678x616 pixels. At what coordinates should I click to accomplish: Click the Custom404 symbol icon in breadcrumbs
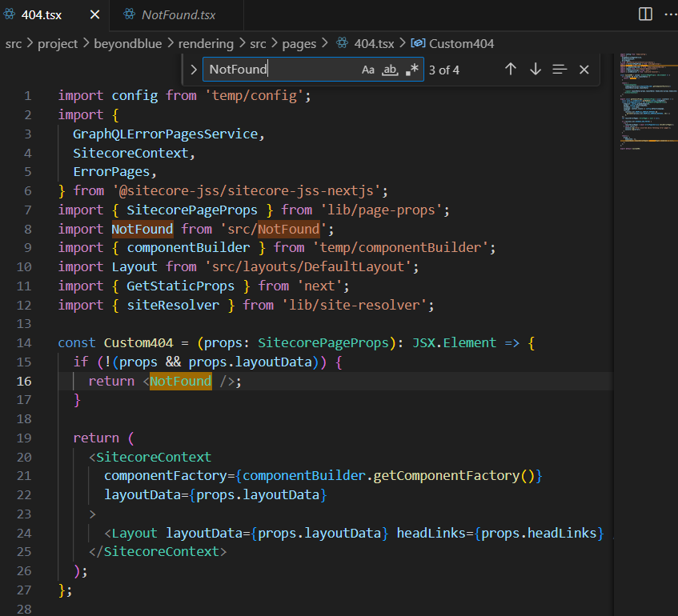click(x=418, y=44)
